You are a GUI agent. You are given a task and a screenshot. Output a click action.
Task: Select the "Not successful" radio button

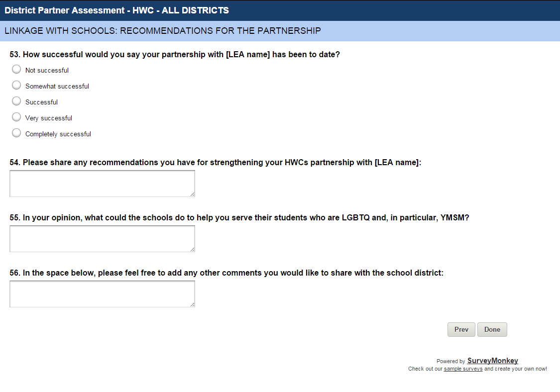(16, 70)
